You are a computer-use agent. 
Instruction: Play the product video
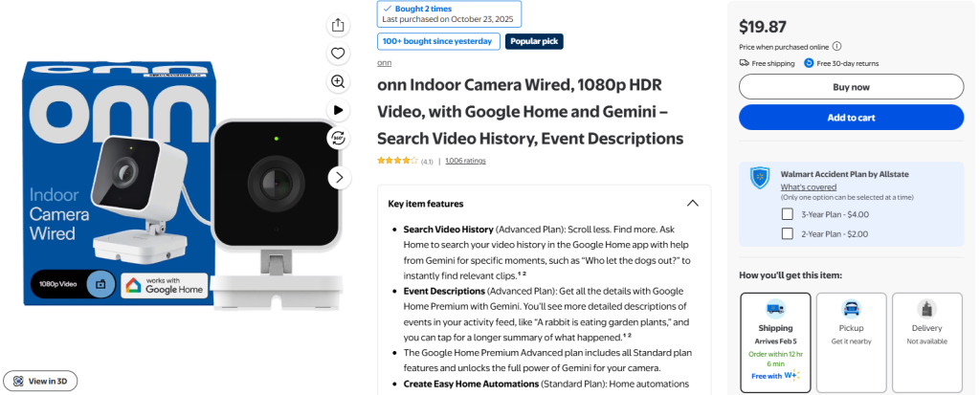338,110
